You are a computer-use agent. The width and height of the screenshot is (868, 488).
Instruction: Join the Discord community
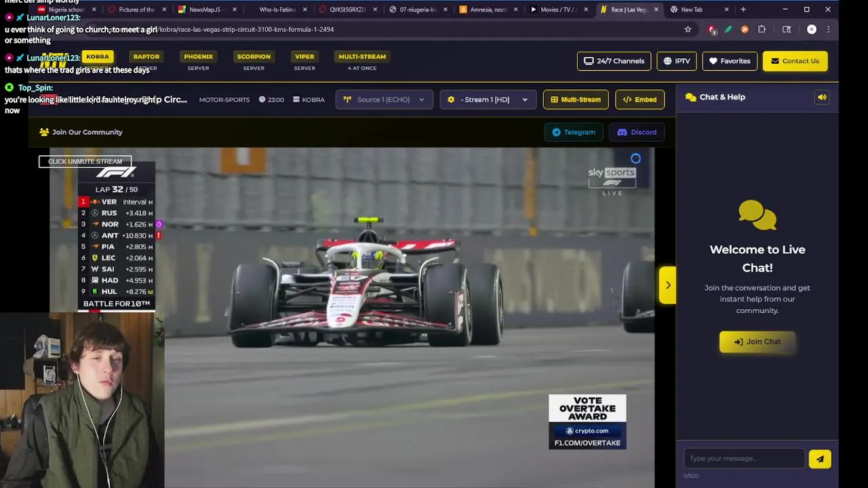[637, 132]
